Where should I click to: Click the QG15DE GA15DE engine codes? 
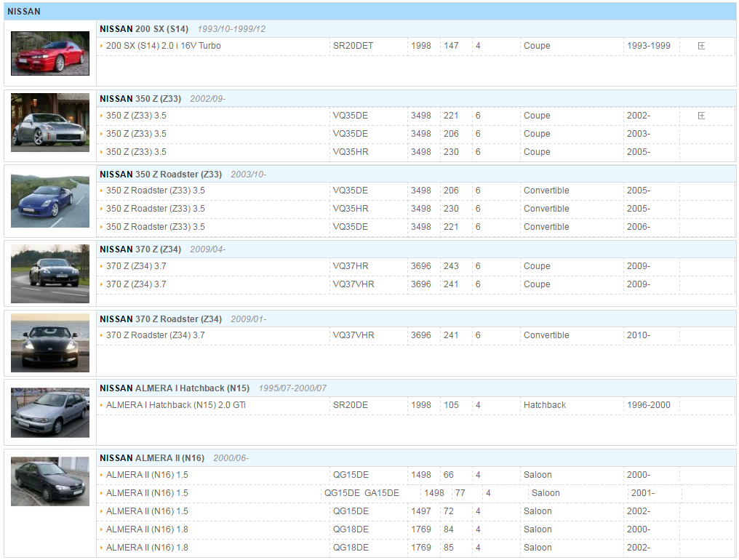361,493
